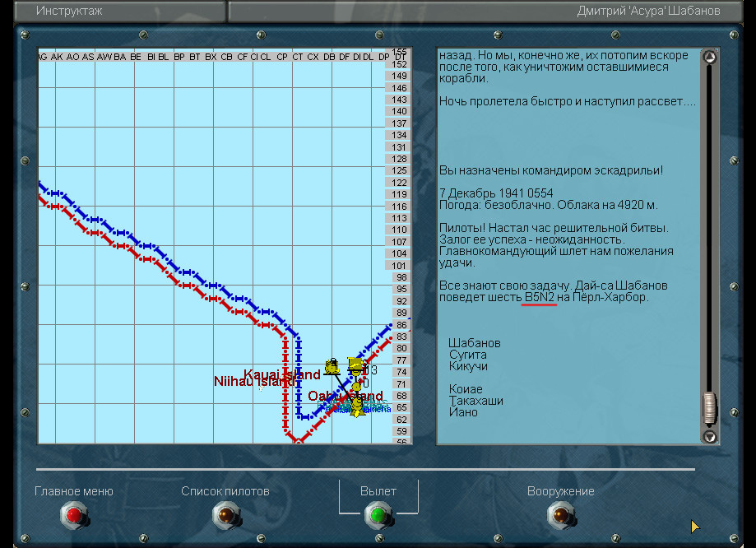The height and width of the screenshot is (548, 756).
Task: Click pilot Сугита in the flight roster
Action: click(x=468, y=355)
